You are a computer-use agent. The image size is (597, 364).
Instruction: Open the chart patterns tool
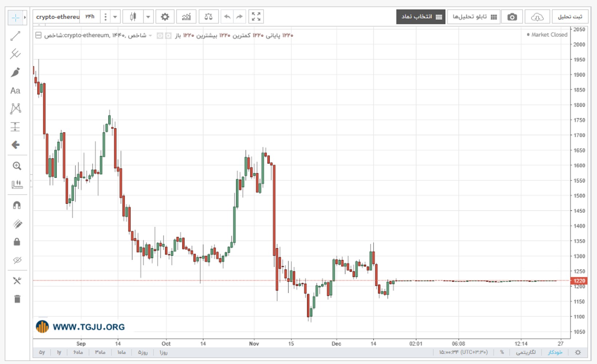click(x=15, y=108)
